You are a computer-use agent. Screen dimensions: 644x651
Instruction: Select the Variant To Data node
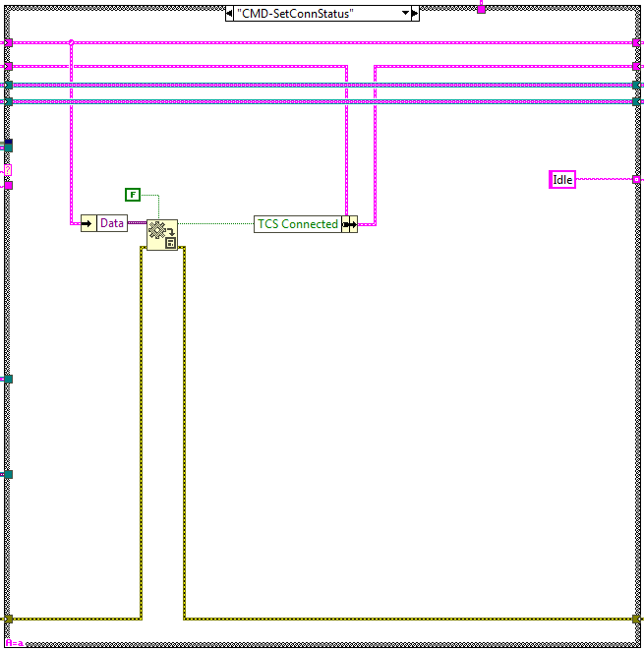click(162, 235)
